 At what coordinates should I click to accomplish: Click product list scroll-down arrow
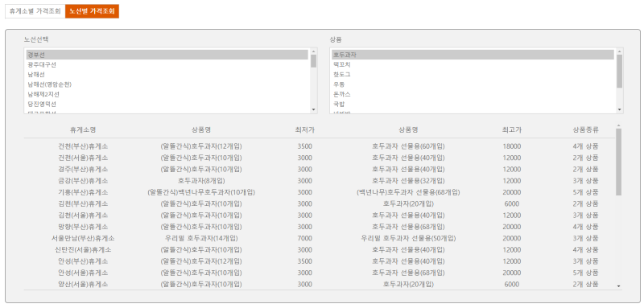click(619, 109)
